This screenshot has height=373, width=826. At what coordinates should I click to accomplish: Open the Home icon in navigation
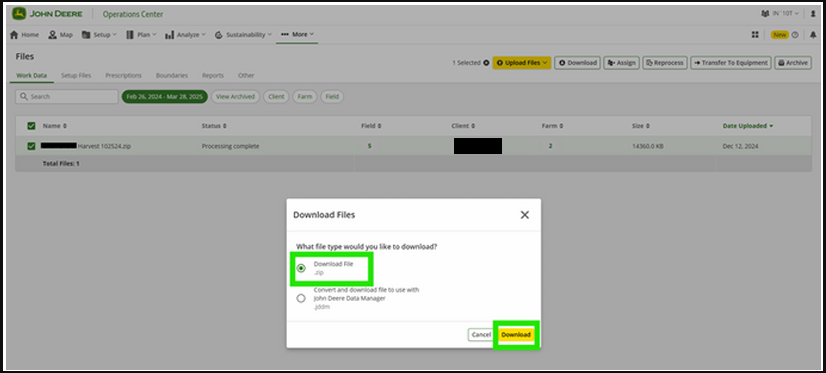tap(14, 35)
